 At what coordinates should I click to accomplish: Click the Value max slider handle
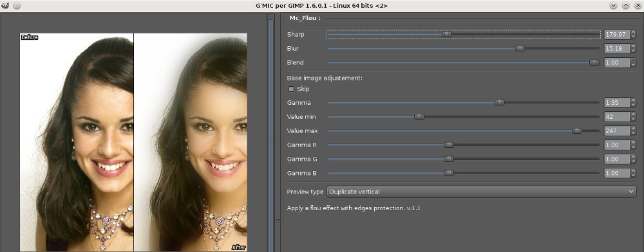point(577,130)
